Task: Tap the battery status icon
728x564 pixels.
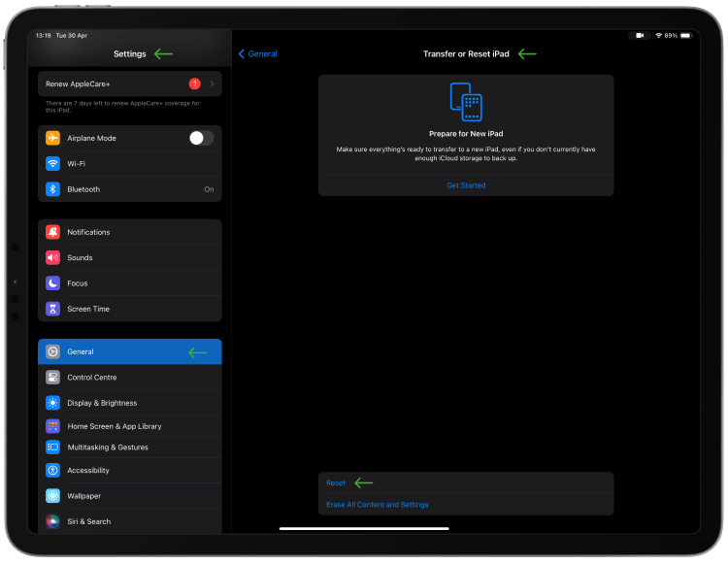Action: [x=686, y=35]
